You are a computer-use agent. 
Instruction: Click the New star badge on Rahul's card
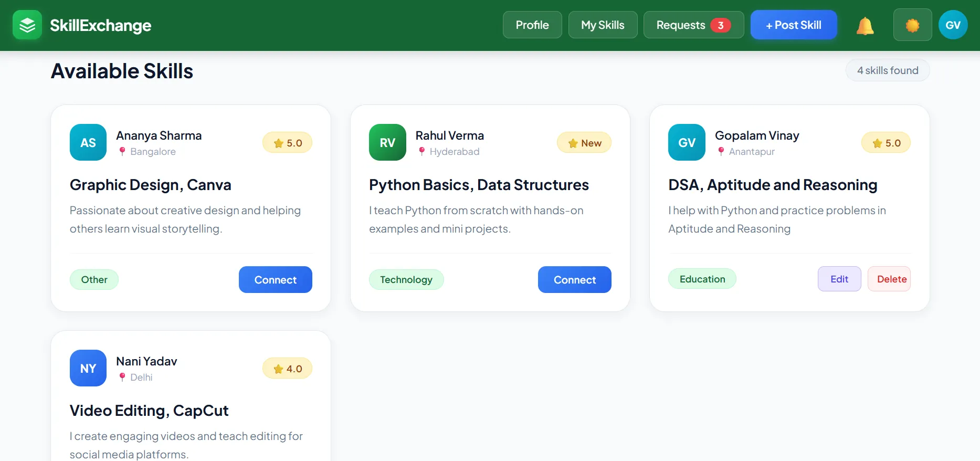584,143
